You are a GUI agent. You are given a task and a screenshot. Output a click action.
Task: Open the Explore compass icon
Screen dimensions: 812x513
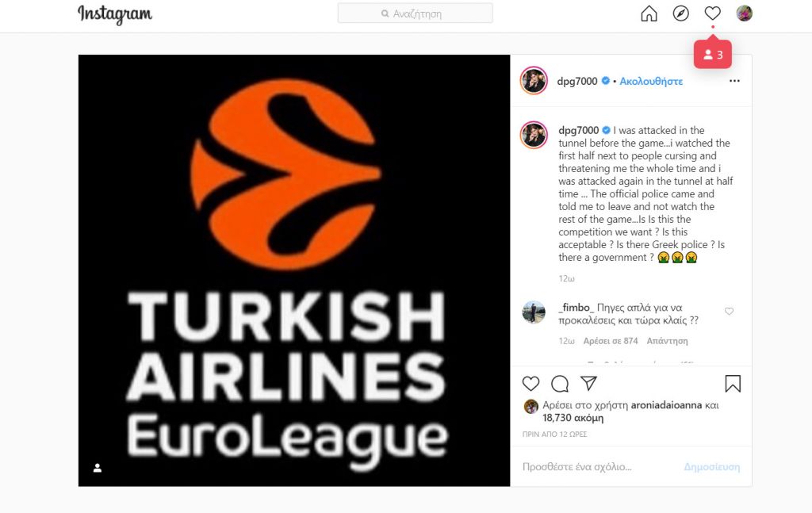click(x=681, y=13)
